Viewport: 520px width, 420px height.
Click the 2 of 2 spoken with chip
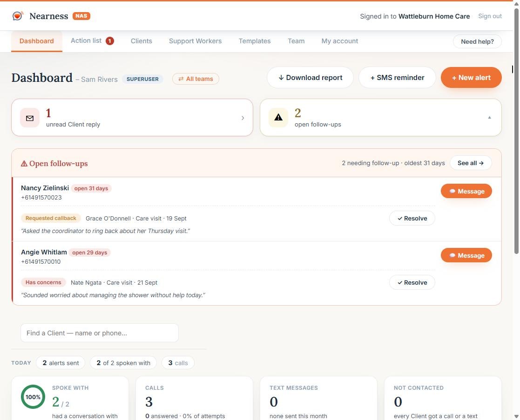click(123, 363)
